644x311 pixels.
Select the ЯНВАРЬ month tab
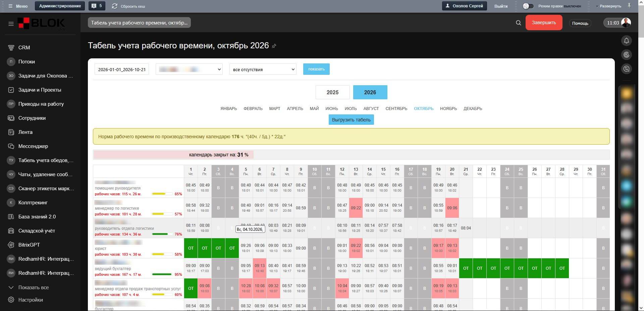229,109
